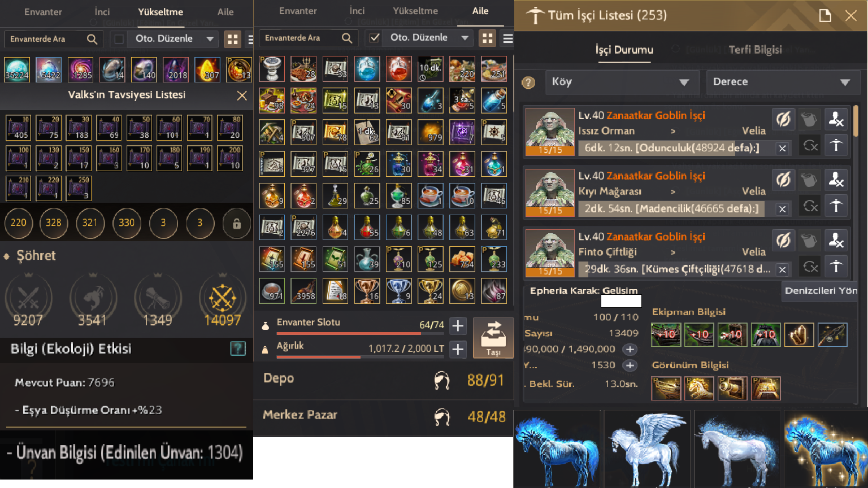Dismiss the first Goblin worker
The height and width of the screenshot is (488, 868).
tap(836, 119)
